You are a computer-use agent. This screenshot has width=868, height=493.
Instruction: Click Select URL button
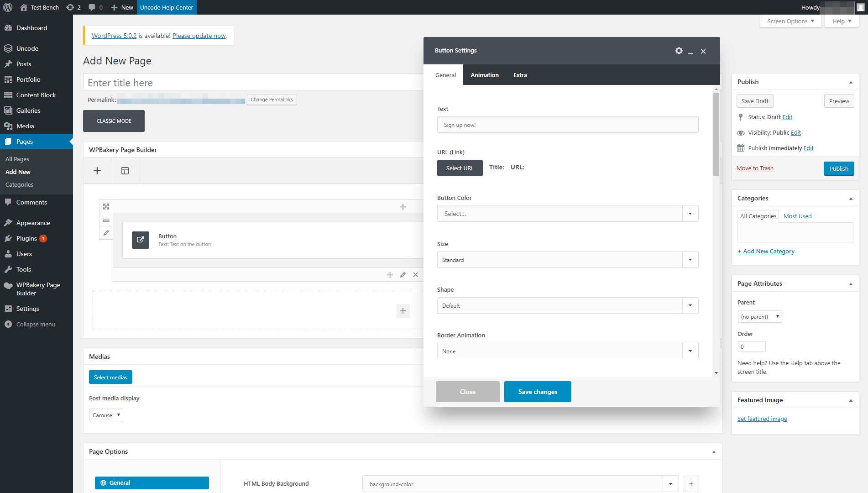[460, 168]
